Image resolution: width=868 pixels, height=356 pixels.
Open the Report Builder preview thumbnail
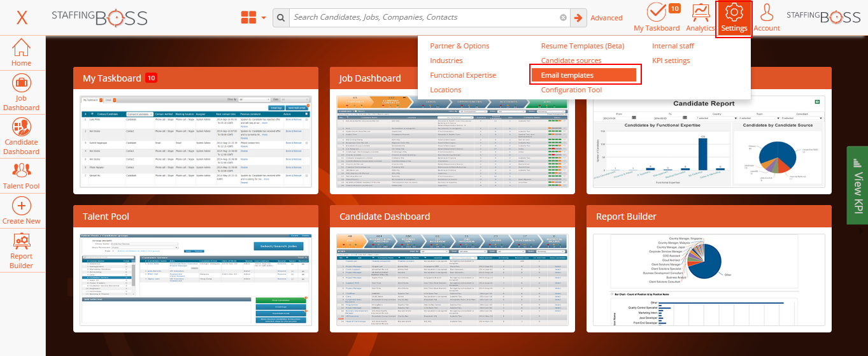pos(709,280)
